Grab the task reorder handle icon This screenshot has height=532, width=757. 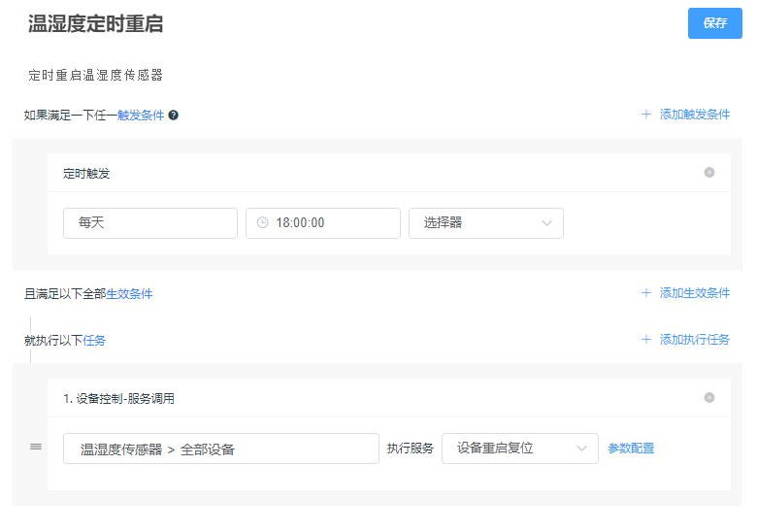[36, 447]
